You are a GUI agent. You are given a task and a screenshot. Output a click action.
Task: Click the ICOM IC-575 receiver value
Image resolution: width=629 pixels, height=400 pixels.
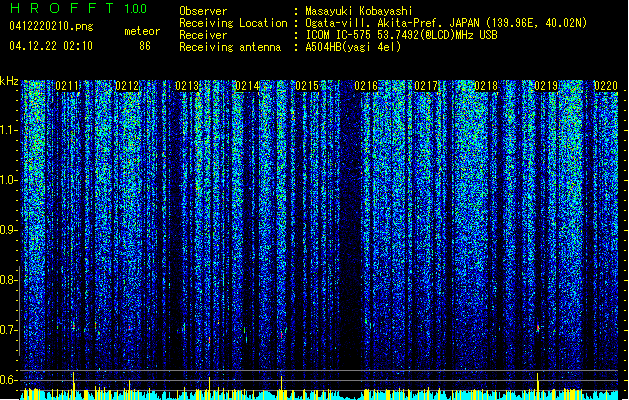401,35
